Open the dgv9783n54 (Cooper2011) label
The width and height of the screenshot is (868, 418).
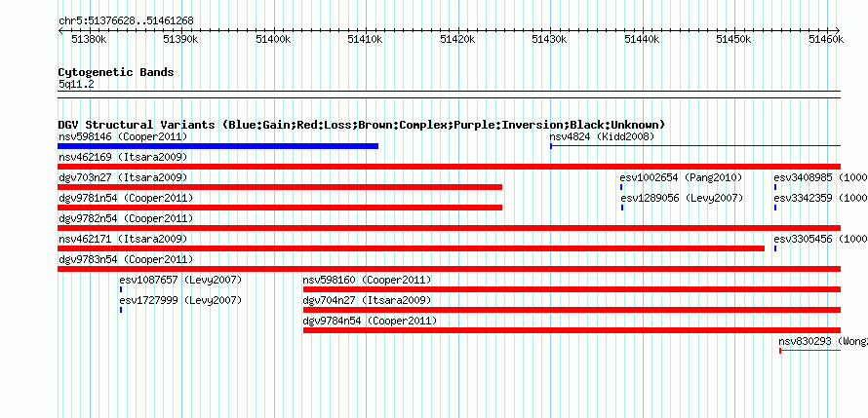[126, 259]
